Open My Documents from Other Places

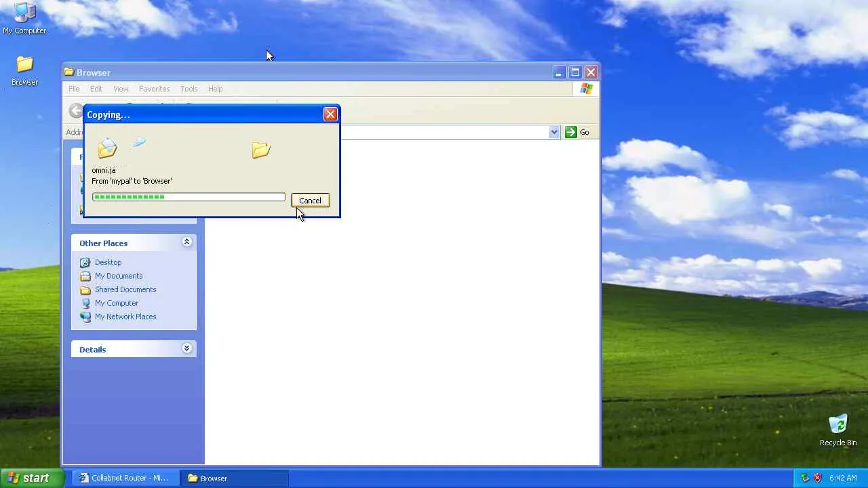[x=119, y=276]
